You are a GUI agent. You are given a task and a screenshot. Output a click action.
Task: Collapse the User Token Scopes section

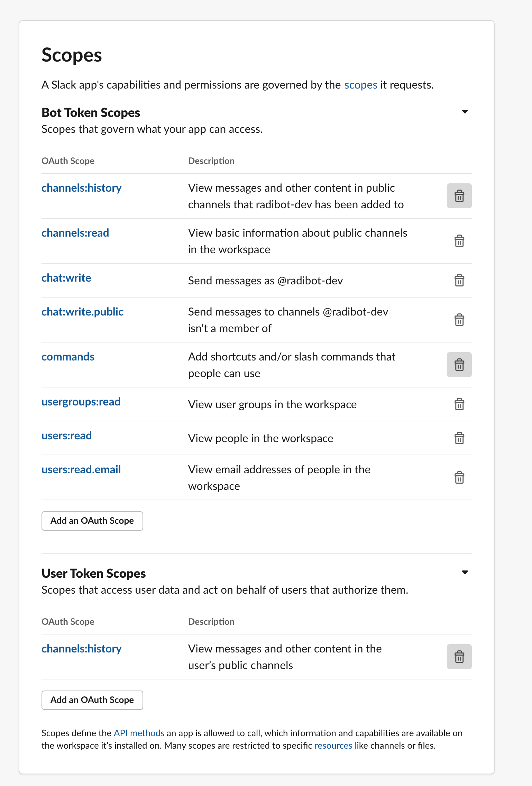tap(465, 573)
